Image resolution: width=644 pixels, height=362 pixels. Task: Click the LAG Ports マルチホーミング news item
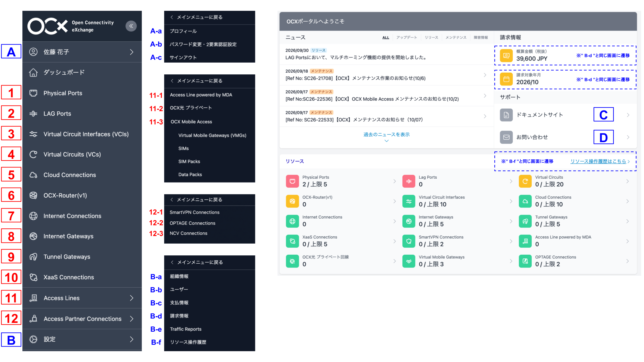pyautogui.click(x=386, y=54)
